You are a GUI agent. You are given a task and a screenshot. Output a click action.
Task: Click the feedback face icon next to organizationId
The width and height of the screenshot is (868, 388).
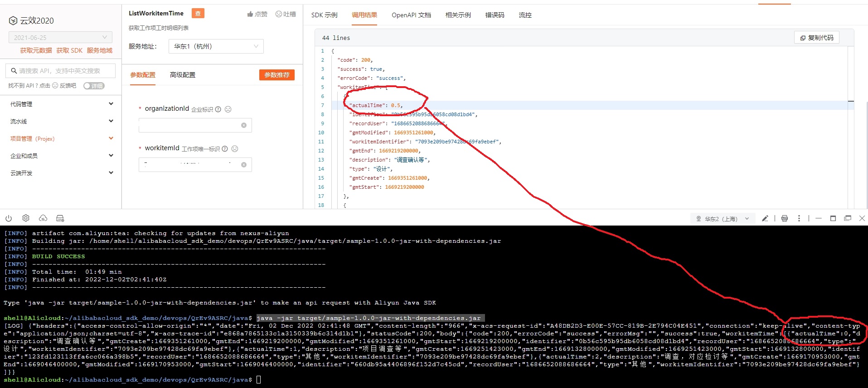228,109
